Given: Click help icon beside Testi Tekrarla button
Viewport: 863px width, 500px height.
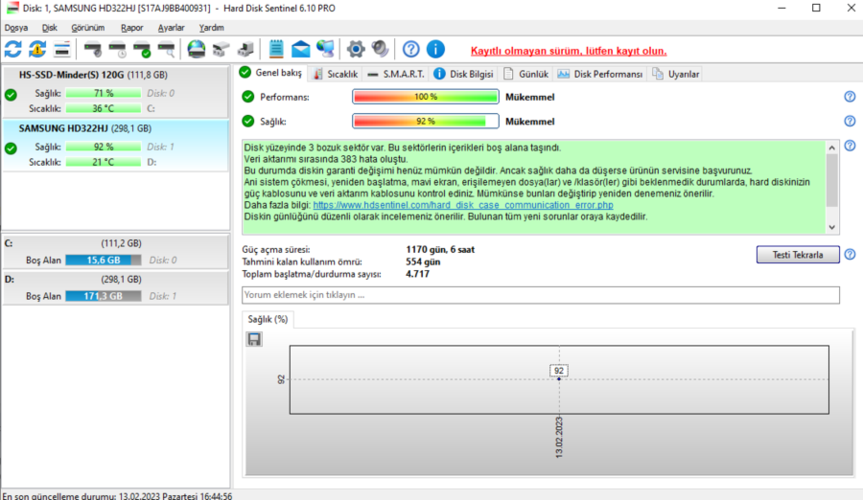Looking at the screenshot, I should (850, 254).
